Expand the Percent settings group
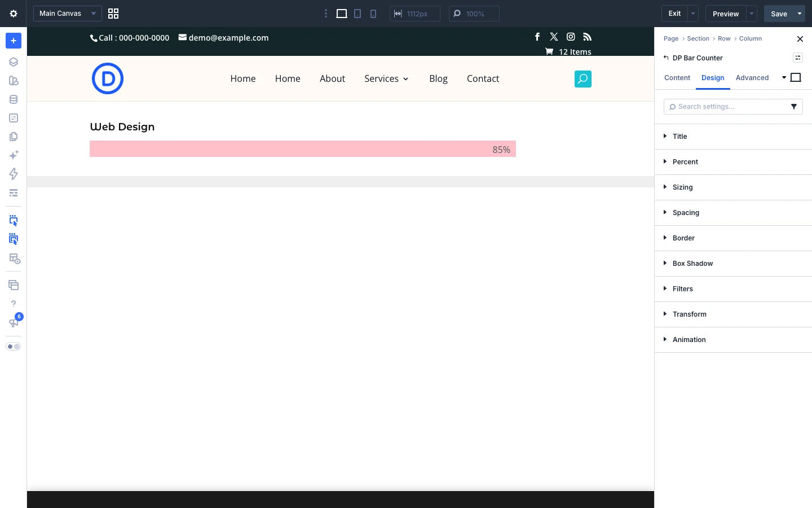This screenshot has width=812, height=508. pos(733,162)
